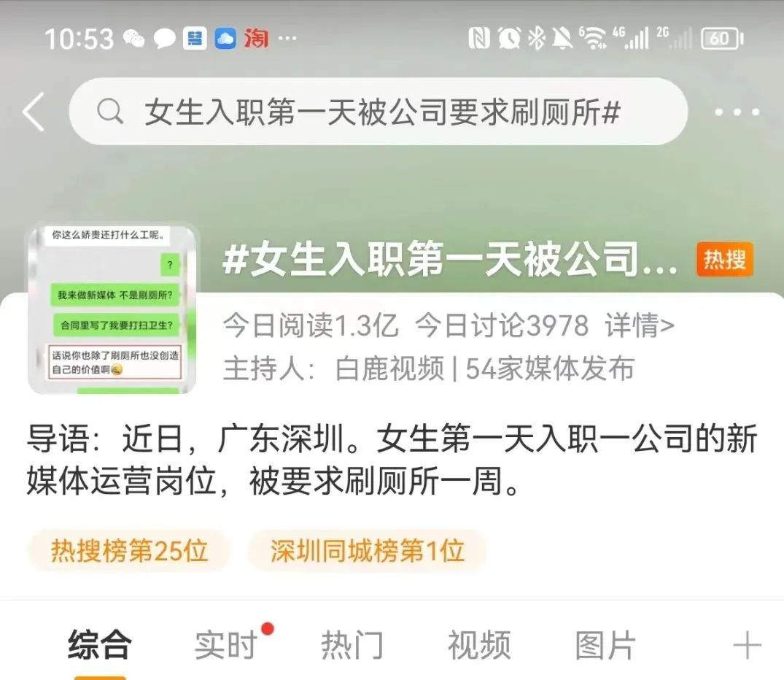Tap the blue cloud notification icon
784x680 pixels.
(225, 39)
